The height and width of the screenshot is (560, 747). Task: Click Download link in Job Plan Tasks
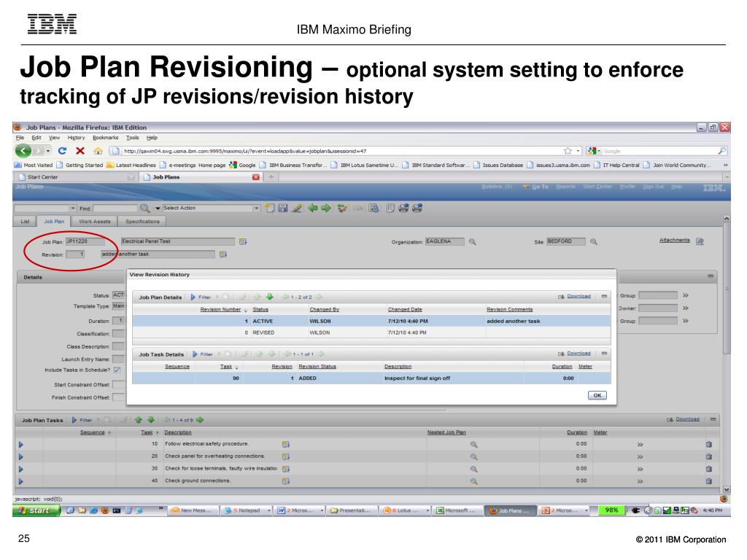click(x=687, y=419)
